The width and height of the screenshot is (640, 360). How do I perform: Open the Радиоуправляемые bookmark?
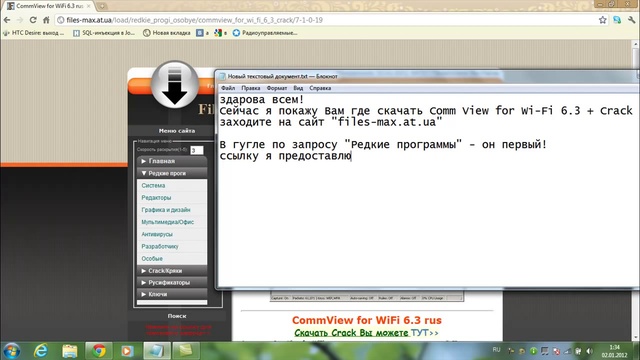[x=265, y=33]
